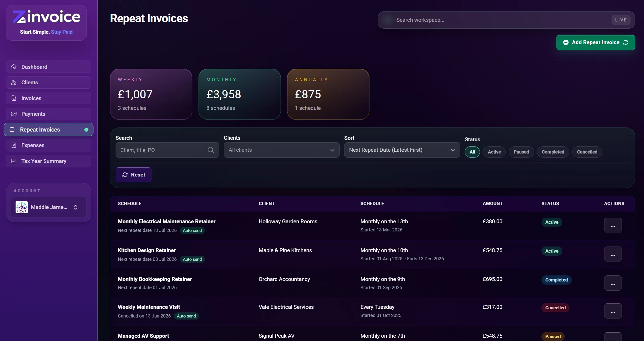The image size is (644, 341).
Task: Open the Expenses page
Action: tap(48, 145)
